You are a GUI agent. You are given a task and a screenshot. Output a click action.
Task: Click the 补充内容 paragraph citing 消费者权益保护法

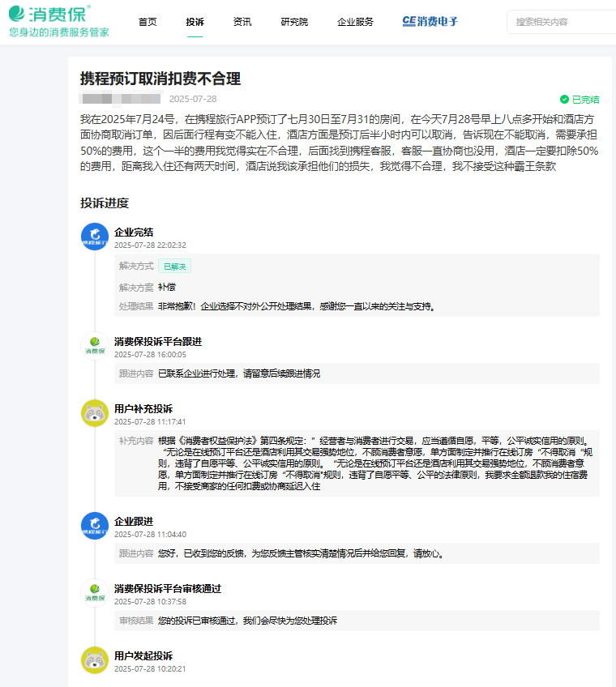tap(375, 463)
